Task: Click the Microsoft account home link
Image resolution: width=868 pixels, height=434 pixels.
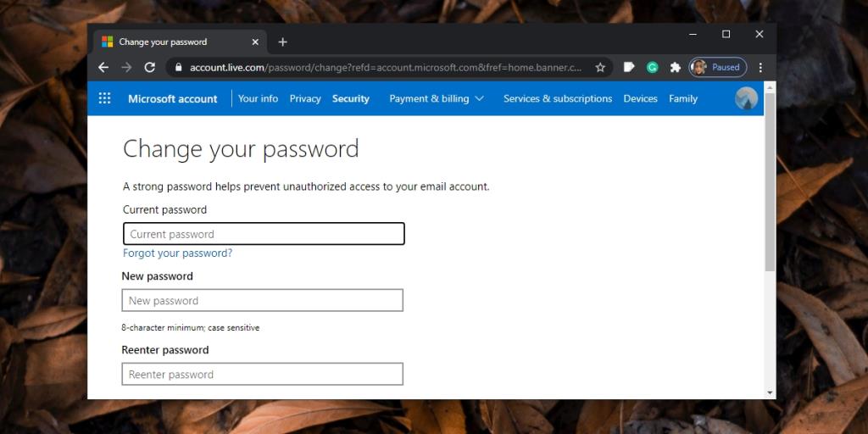Action: (172, 98)
